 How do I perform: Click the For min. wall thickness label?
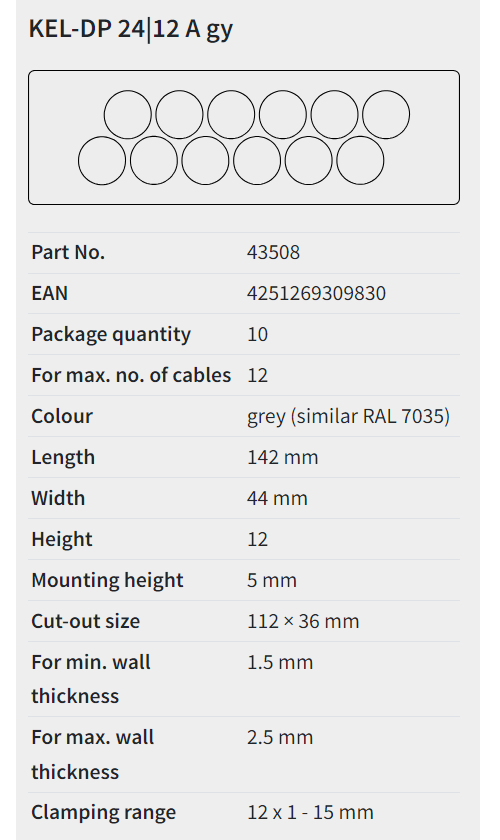(91, 679)
